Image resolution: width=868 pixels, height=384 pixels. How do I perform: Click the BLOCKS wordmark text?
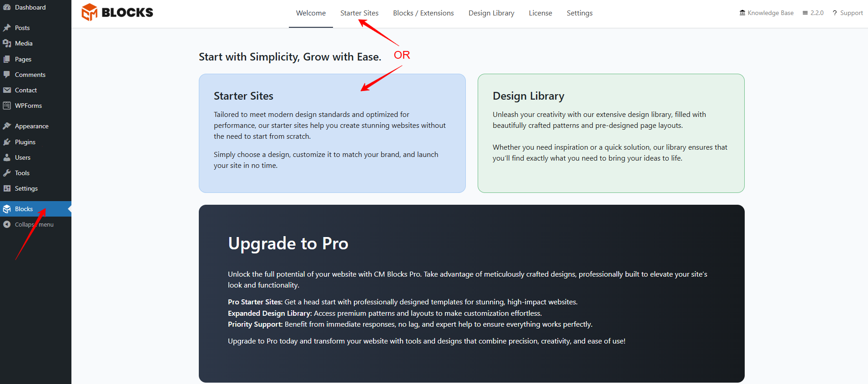click(x=127, y=13)
